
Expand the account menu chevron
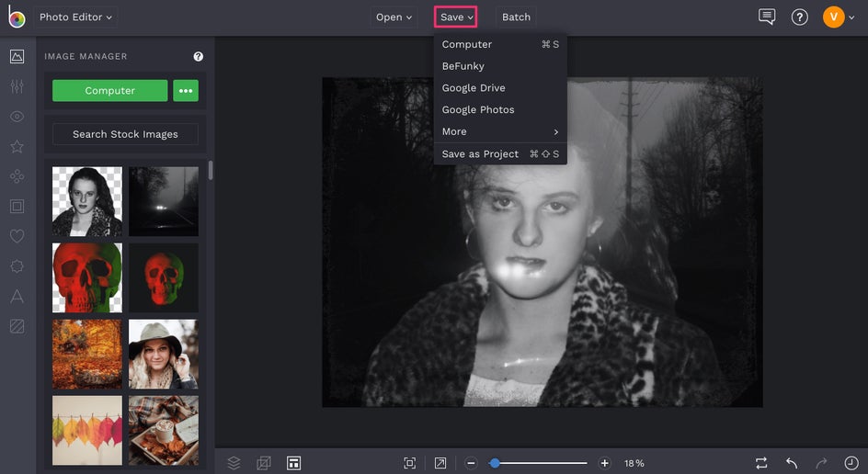[x=852, y=17]
